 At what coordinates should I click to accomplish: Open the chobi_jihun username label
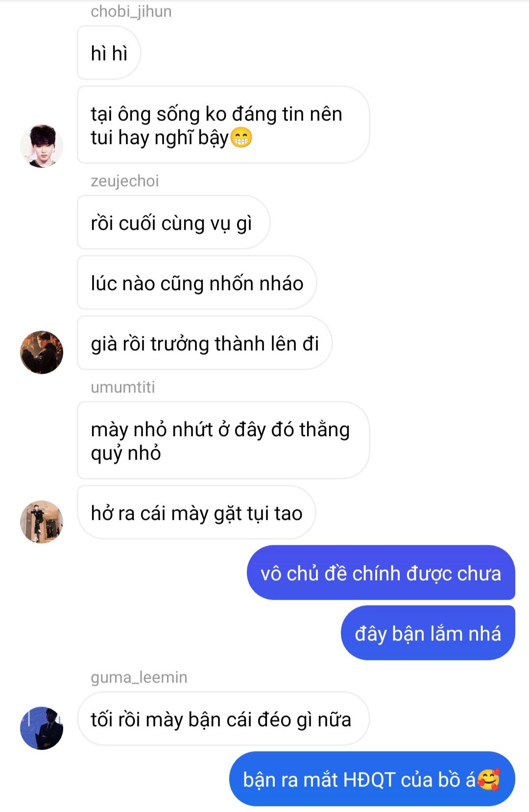click(x=131, y=11)
